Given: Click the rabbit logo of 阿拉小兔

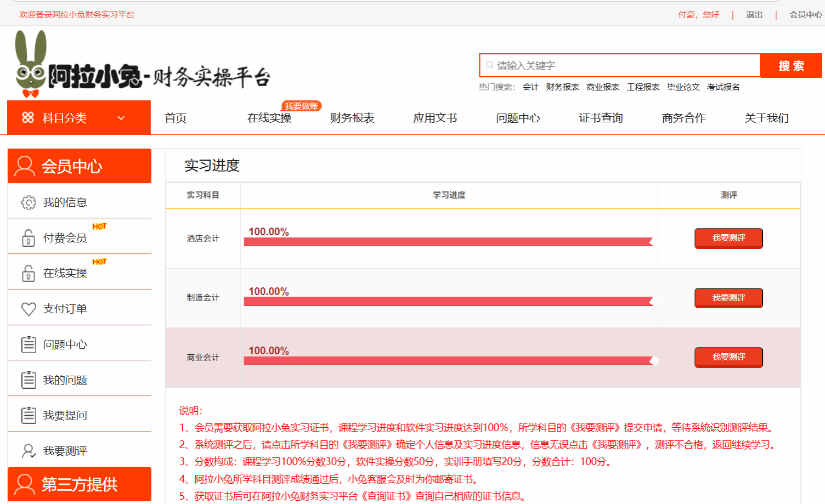Looking at the screenshot, I should 31,64.
